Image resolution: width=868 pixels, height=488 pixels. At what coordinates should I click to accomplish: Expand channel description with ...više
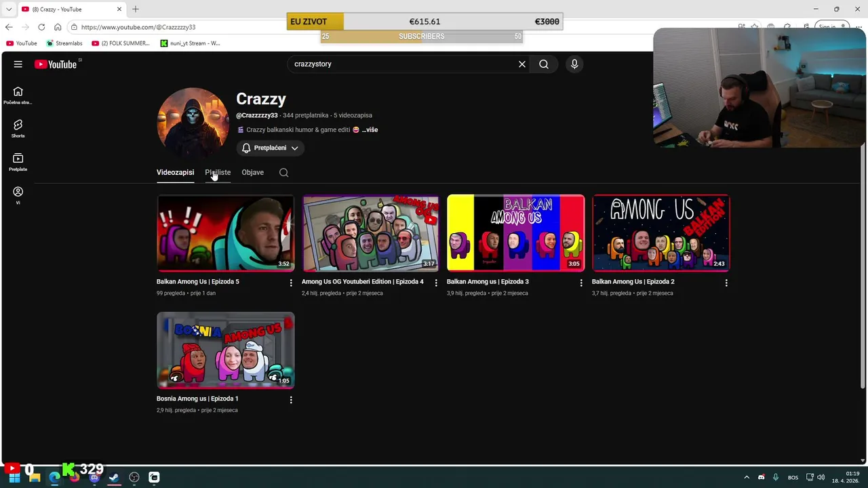click(x=370, y=129)
